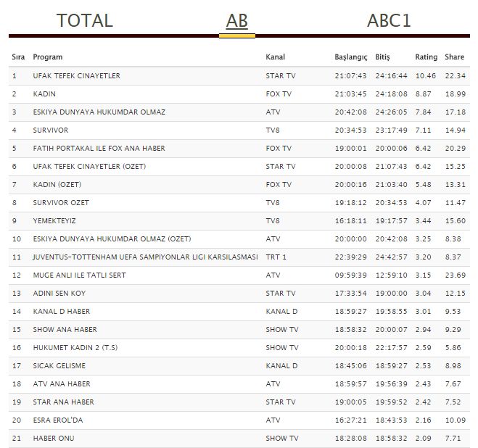
Task: Click share value 14.94
Action: 456,130
